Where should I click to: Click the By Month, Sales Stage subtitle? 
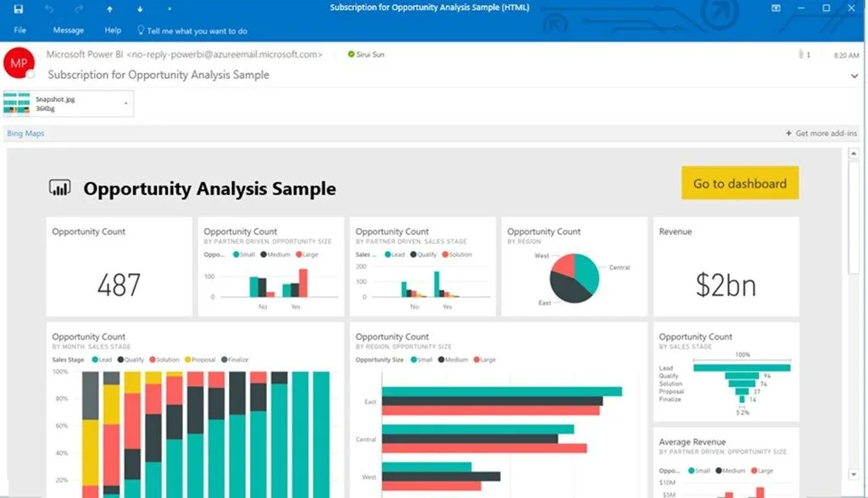pyautogui.click(x=92, y=347)
